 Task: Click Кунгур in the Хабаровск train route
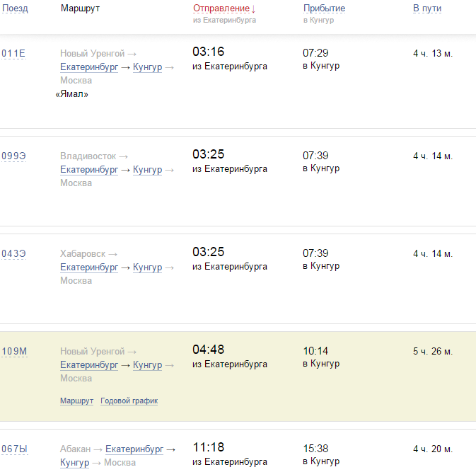tap(148, 267)
